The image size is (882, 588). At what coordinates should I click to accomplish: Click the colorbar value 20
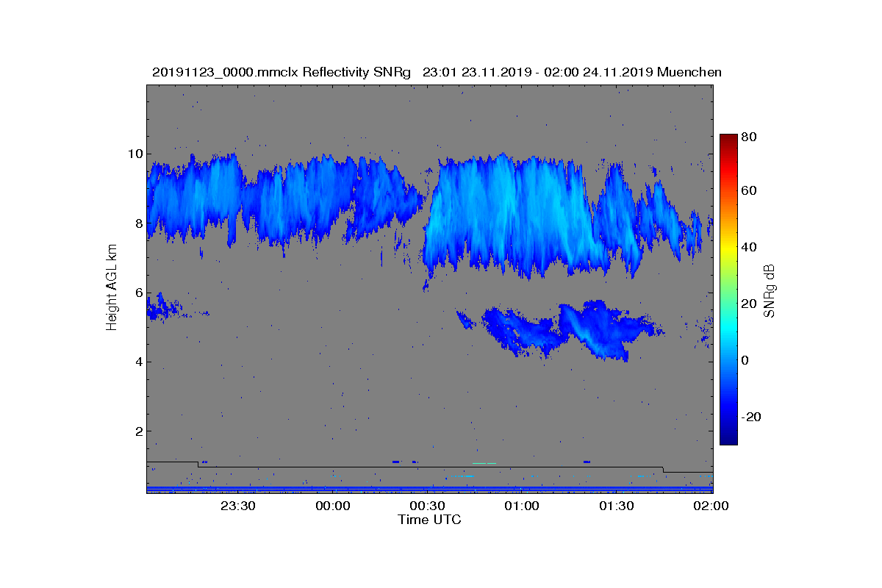750,304
